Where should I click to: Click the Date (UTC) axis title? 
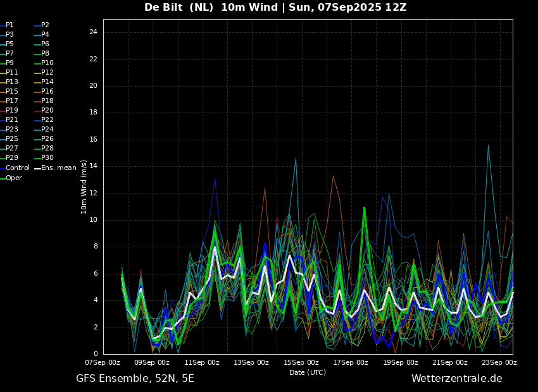308,372
